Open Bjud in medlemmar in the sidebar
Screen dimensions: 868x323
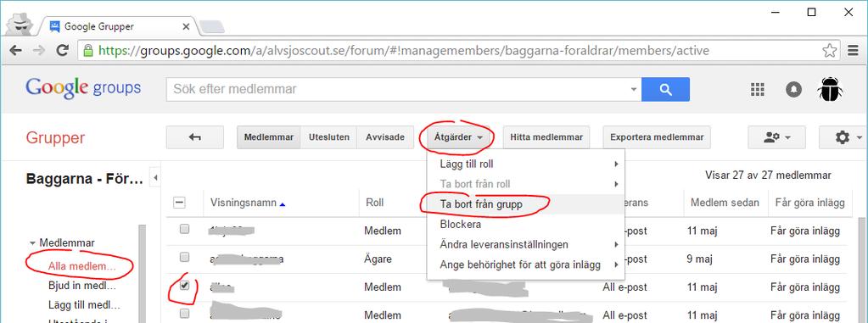pyautogui.click(x=82, y=286)
